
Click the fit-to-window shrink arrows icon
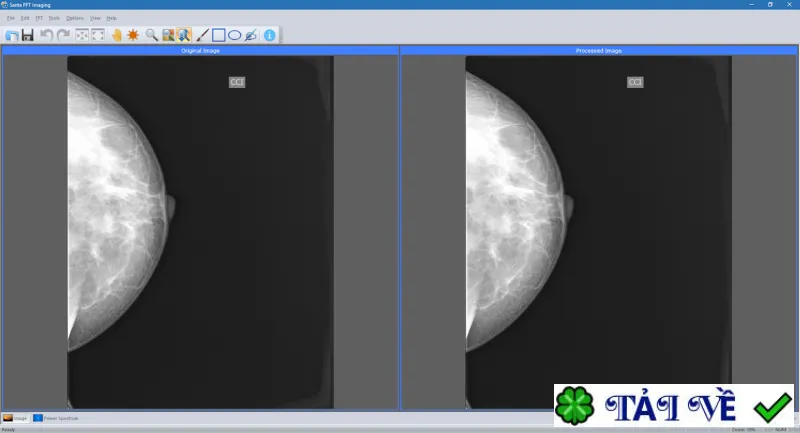[82, 35]
